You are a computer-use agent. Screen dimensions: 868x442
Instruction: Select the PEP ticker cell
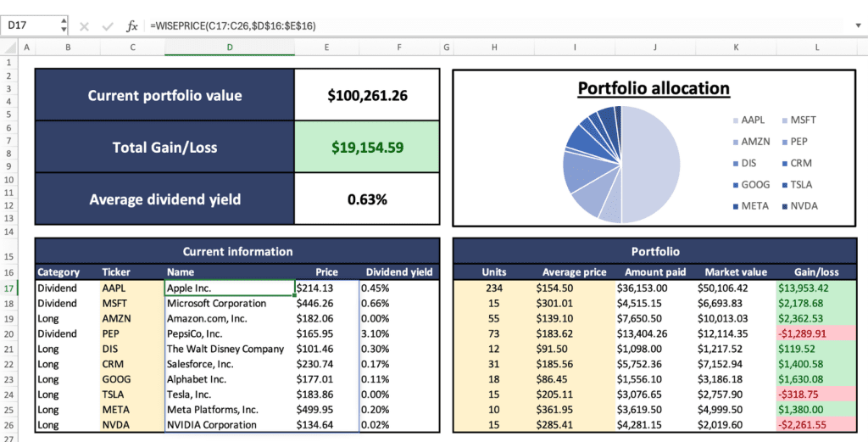pyautogui.click(x=132, y=333)
